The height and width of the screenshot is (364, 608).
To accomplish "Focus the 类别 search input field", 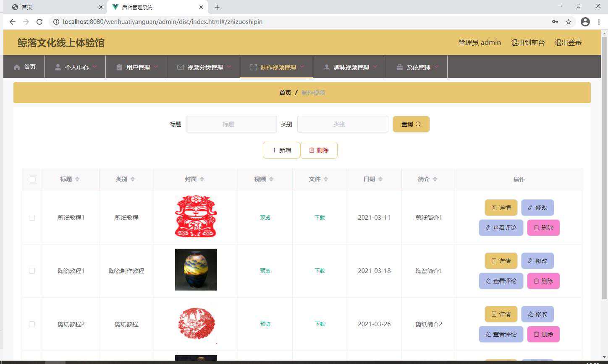I will point(343,124).
